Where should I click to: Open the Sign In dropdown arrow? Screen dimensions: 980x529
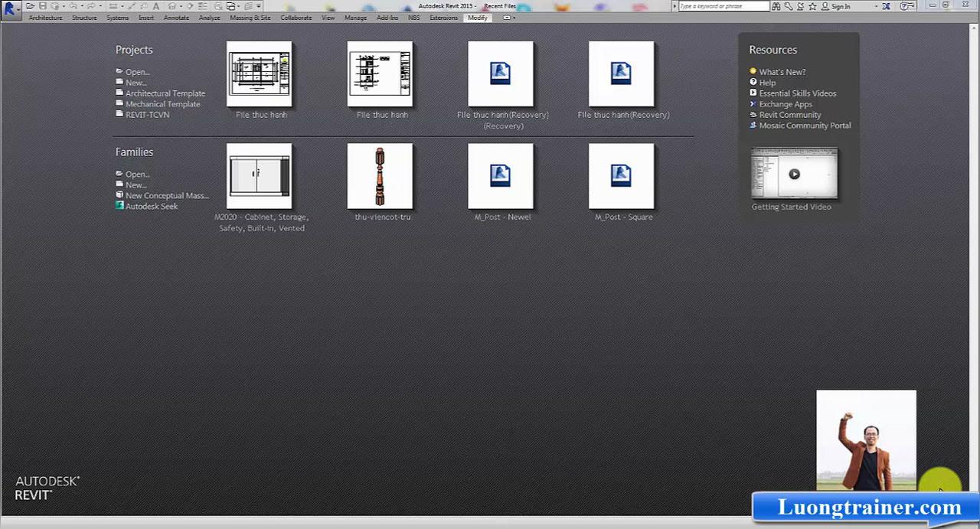coord(877,6)
